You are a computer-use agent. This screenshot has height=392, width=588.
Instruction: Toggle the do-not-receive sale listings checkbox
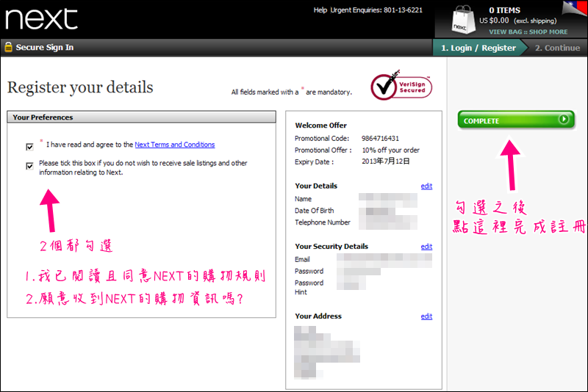pyautogui.click(x=29, y=166)
